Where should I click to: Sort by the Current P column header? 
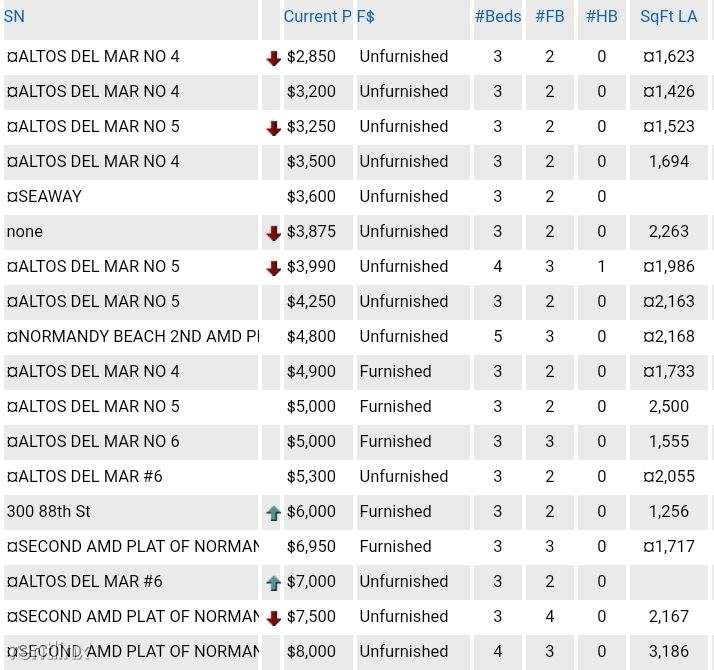pos(317,17)
